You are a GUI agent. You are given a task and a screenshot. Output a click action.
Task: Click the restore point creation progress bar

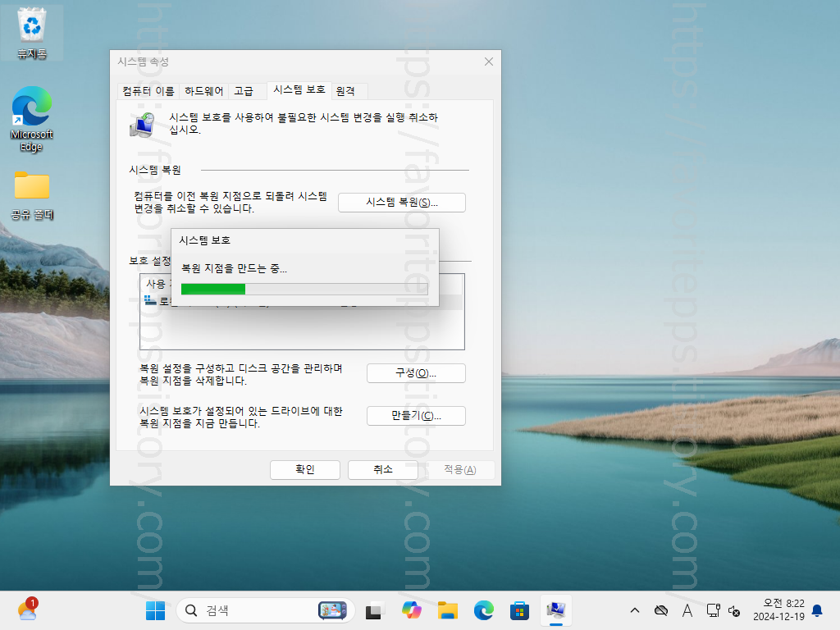[x=304, y=290]
